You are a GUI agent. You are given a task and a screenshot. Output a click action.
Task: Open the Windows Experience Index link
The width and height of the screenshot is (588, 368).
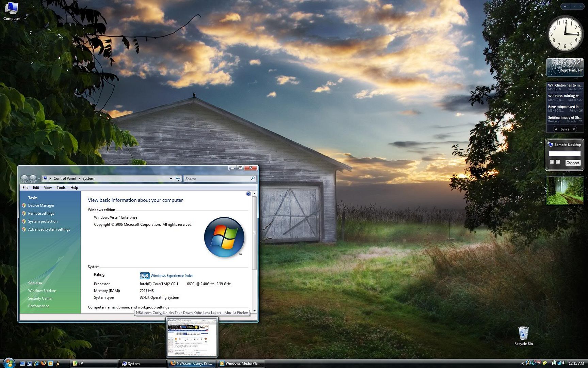172,276
